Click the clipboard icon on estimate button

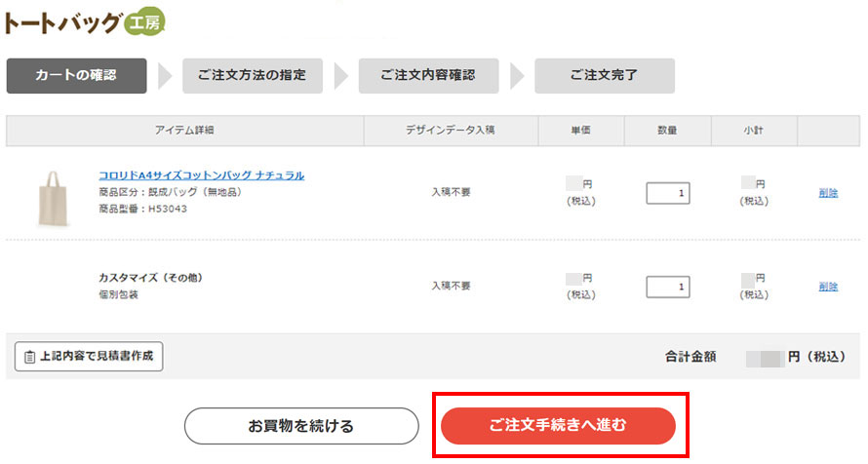pos(29,357)
